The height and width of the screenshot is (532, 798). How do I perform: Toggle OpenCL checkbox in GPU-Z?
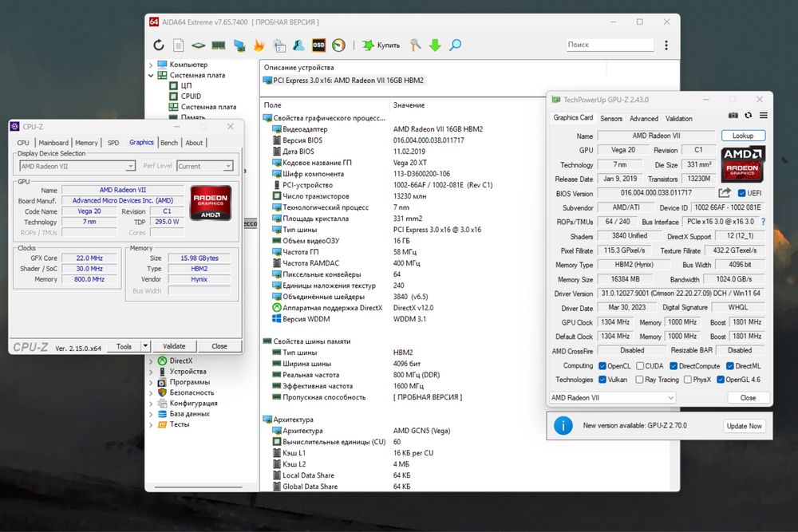tap(602, 366)
